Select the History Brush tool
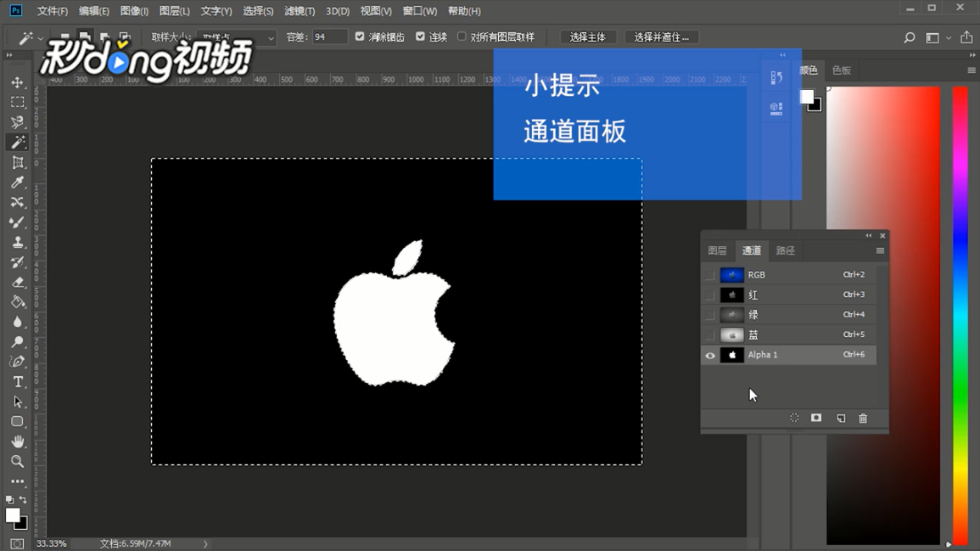980x551 pixels. 18,262
